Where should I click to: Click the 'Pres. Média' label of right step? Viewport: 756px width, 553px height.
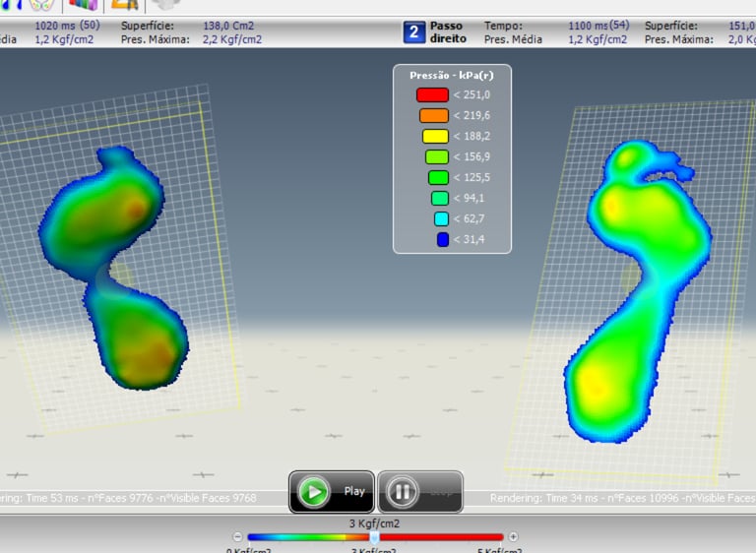pos(513,39)
